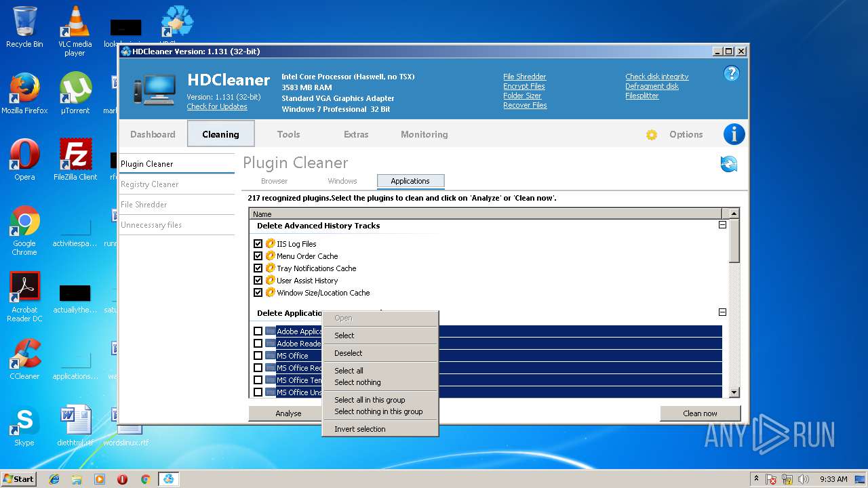
Task: Click the refresh arrows icon in Plugin Cleaner
Action: [x=729, y=163]
